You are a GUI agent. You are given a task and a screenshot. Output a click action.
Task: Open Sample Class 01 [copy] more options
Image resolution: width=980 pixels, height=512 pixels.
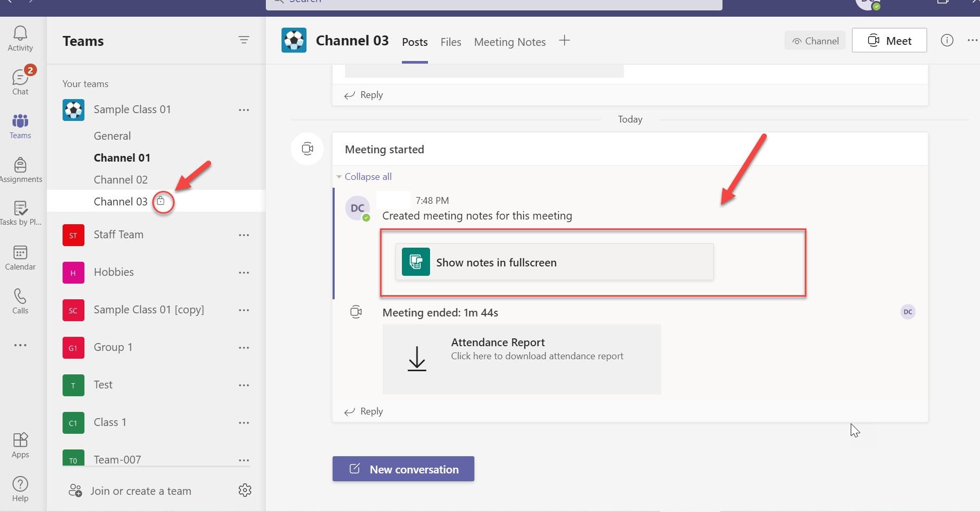click(x=244, y=310)
